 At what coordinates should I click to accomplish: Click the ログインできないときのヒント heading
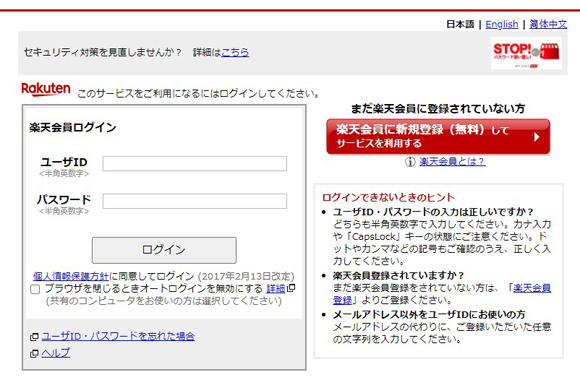pyautogui.click(x=388, y=197)
